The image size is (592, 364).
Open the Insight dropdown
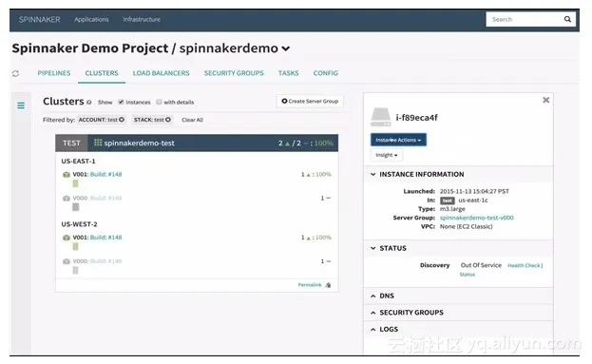point(387,155)
